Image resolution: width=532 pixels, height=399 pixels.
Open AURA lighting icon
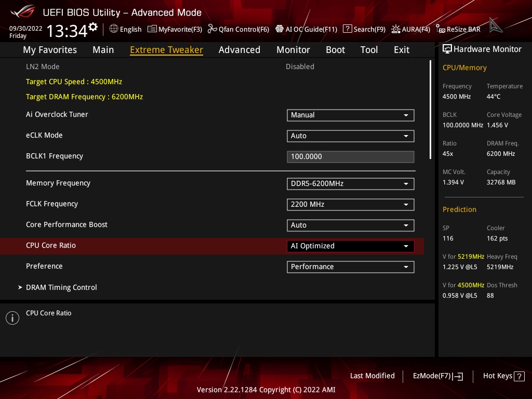point(395,29)
